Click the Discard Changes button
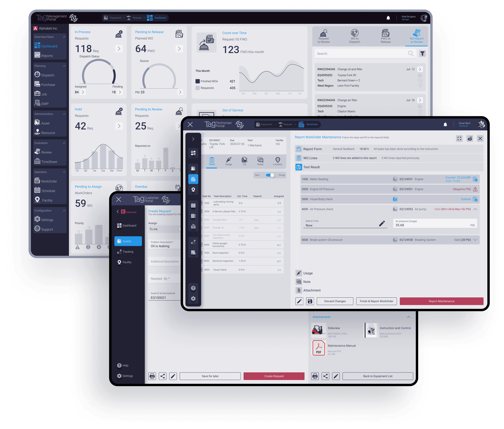504x429 pixels. [x=335, y=301]
